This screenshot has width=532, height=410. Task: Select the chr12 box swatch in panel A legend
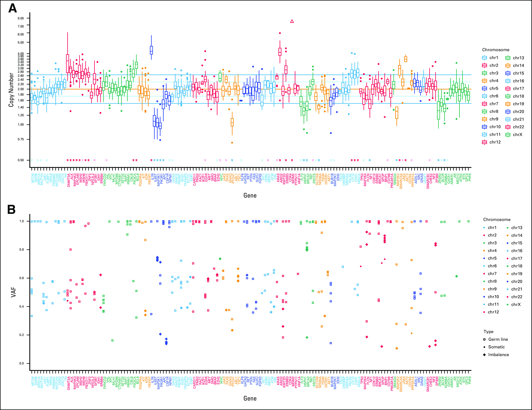point(485,142)
